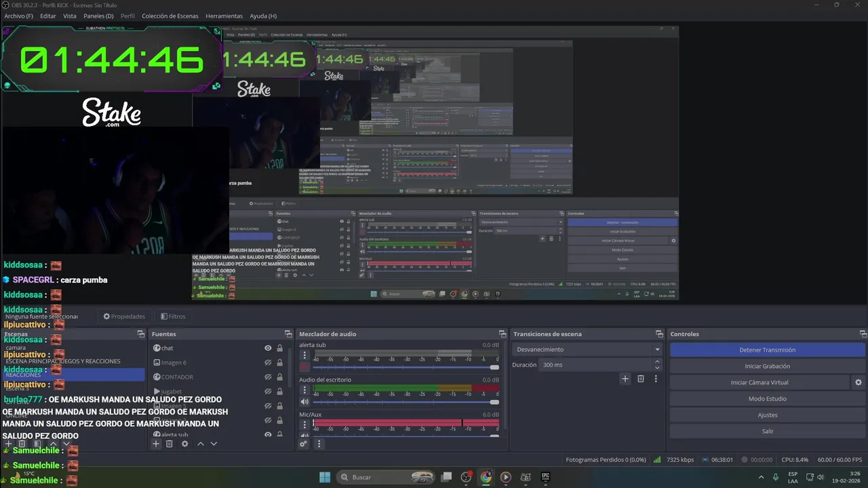
Task: Adjust the Audio del escritorio volume slider
Action: pyautogui.click(x=406, y=402)
